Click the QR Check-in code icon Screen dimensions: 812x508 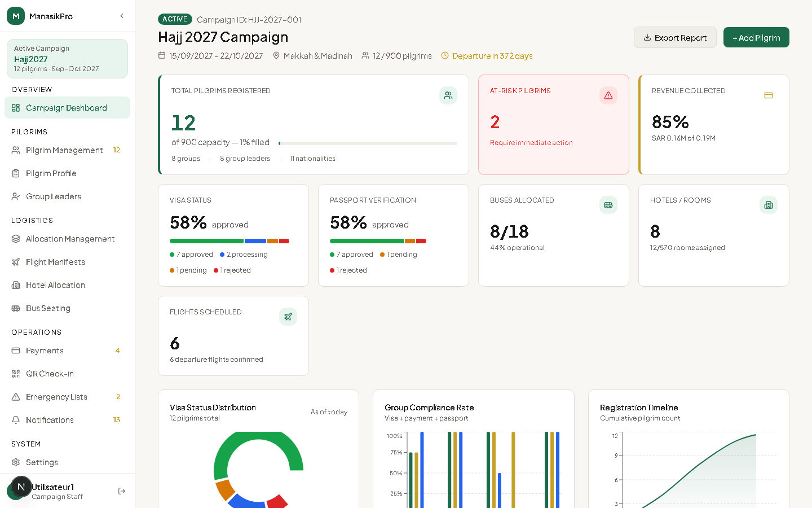coord(16,374)
